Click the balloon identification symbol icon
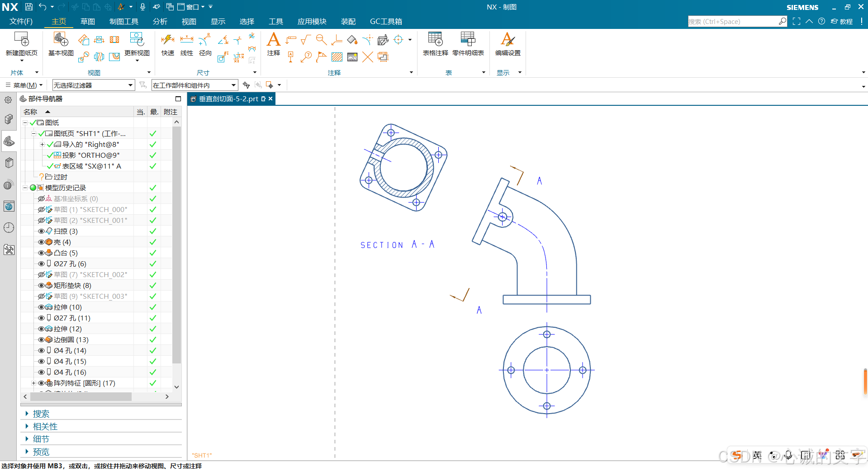 (x=306, y=57)
